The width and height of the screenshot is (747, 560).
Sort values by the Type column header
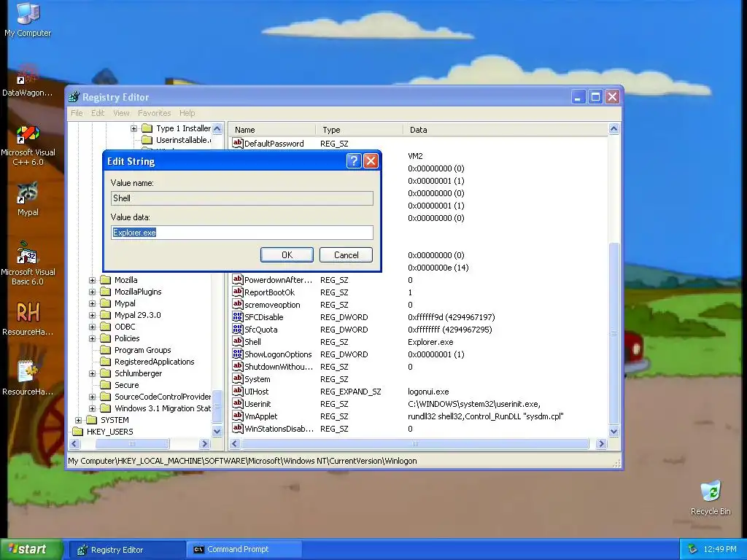point(360,130)
